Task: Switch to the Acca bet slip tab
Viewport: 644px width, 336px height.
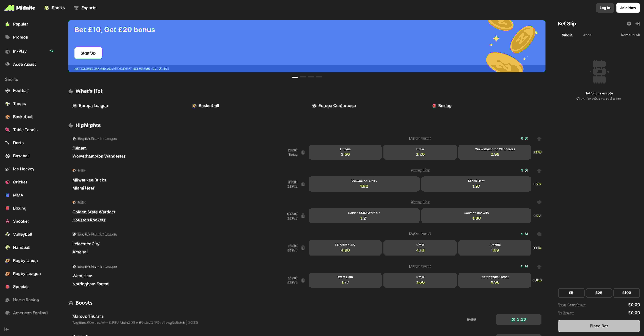Action: coord(587,35)
